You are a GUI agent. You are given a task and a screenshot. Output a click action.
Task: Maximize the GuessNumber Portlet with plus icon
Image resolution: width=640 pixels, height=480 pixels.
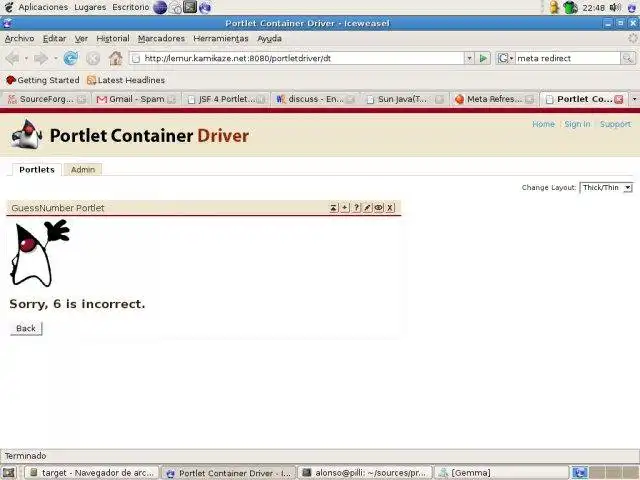click(x=345, y=208)
